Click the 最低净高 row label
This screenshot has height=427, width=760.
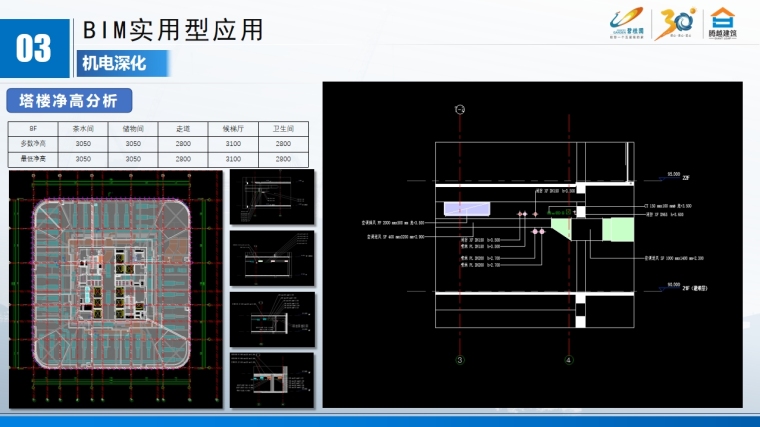(33, 159)
